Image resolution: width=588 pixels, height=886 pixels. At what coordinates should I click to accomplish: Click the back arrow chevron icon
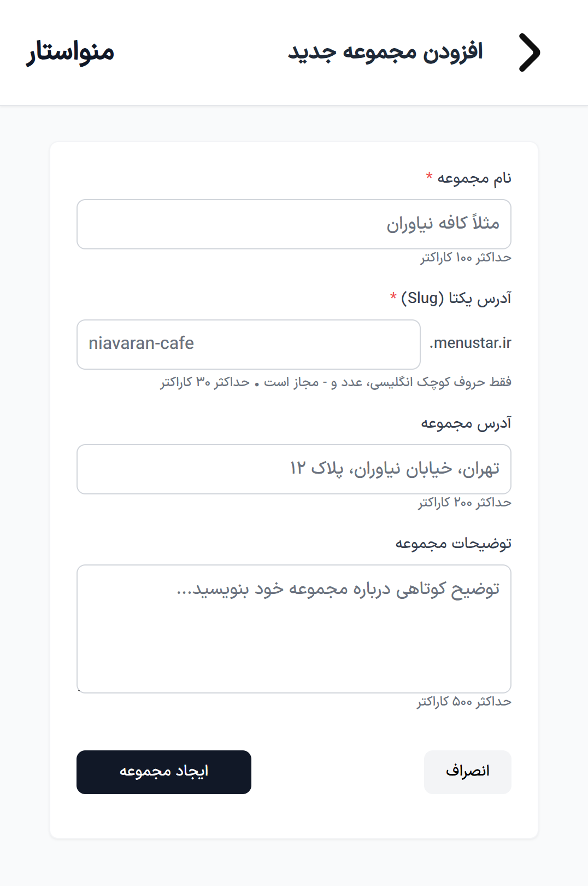point(528,52)
